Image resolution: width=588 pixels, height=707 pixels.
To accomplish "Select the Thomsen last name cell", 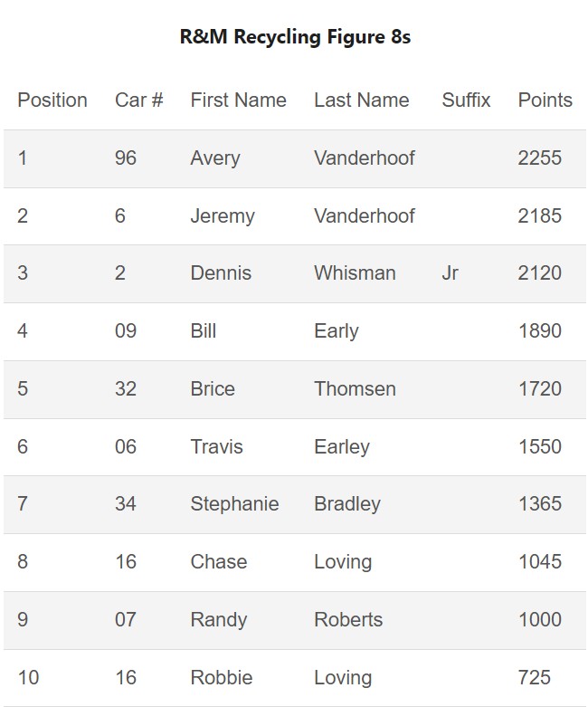I will coord(355,389).
